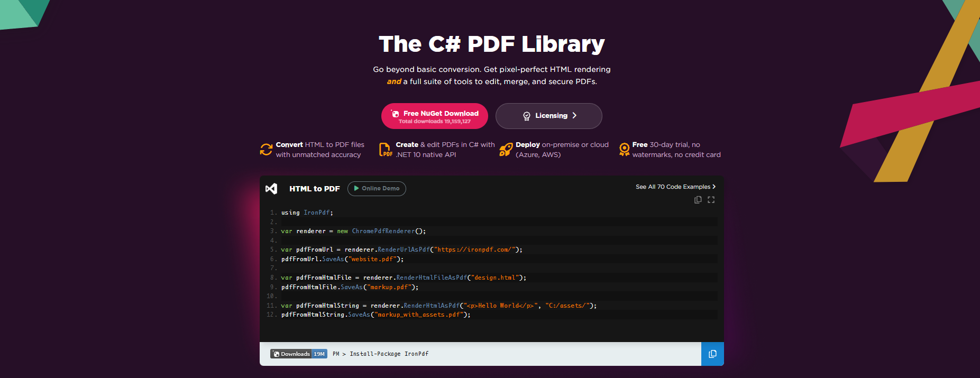Click the "website.pdf" string in code
Viewport: 980px width, 378px height.
[372, 259]
